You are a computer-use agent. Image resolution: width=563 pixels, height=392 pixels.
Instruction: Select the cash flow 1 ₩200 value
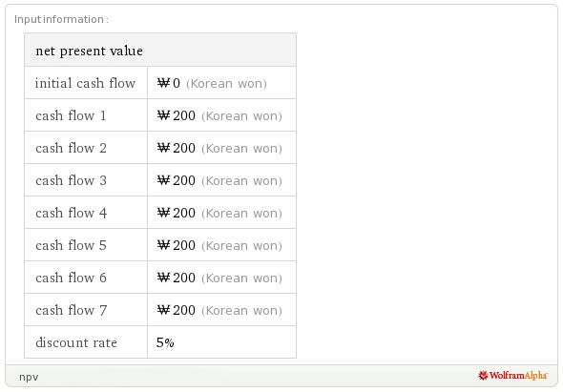176,115
